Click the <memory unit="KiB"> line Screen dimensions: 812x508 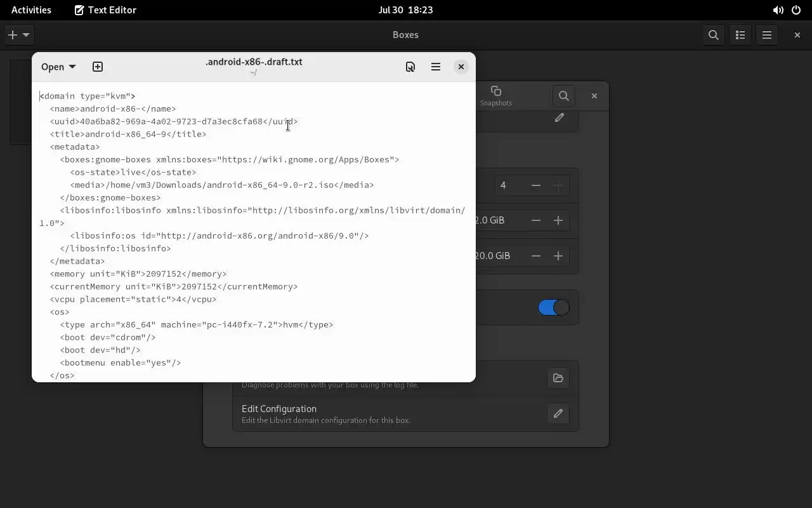click(x=138, y=274)
